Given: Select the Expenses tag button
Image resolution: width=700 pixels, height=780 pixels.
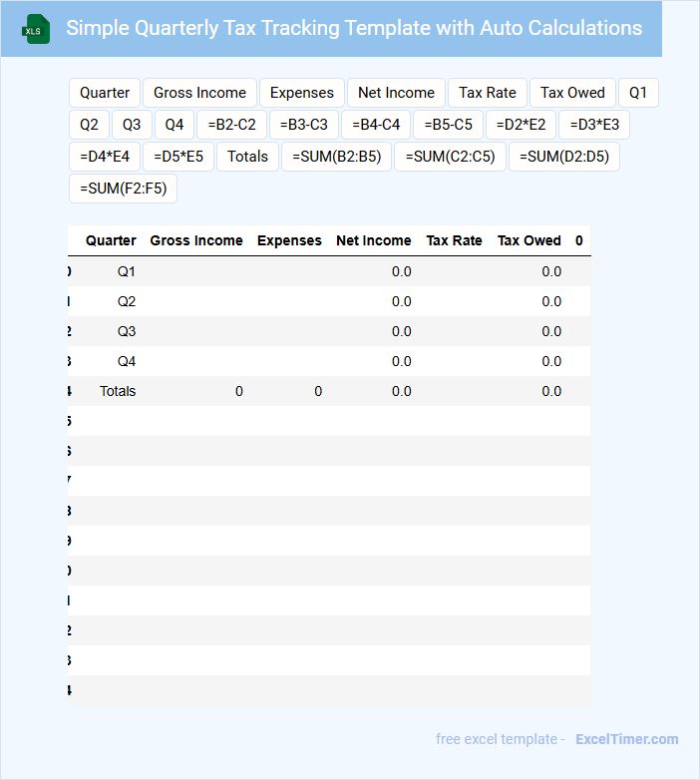Looking at the screenshot, I should [302, 93].
